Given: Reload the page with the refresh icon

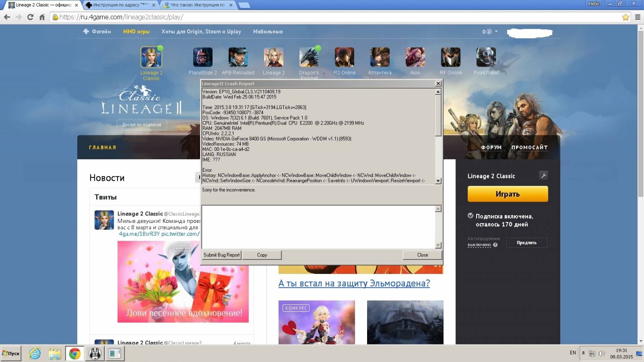Looking at the screenshot, I should [30, 17].
